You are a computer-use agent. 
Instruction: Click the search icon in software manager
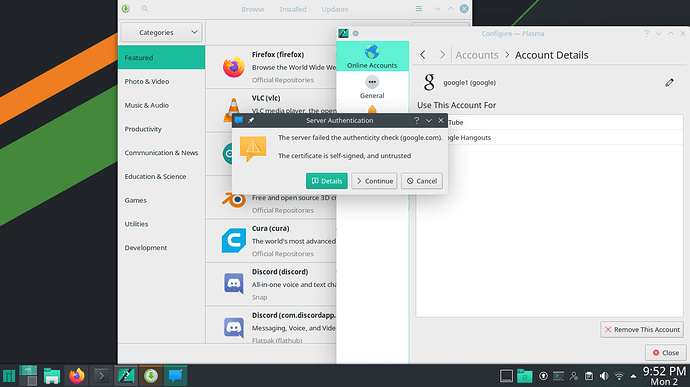[145, 8]
